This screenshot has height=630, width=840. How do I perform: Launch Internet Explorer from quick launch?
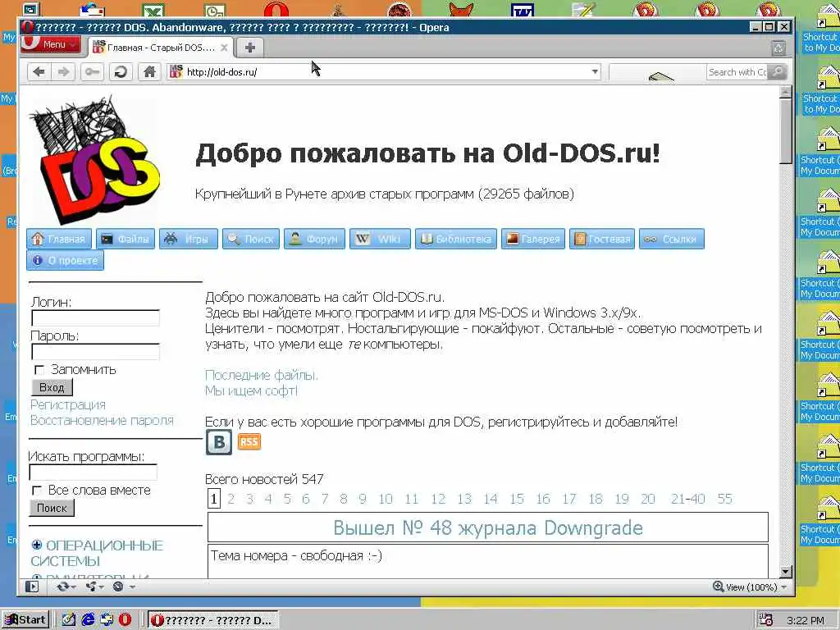87,620
